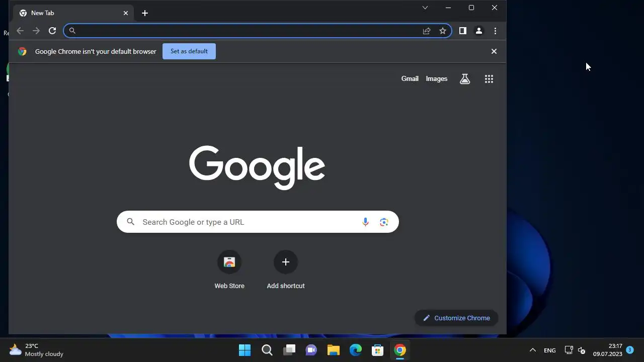Open the Windows Start menu
The image size is (644, 362).
coord(245,350)
